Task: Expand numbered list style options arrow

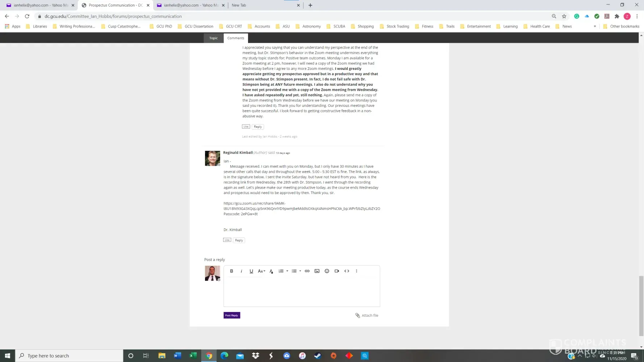Action: [x=287, y=271]
